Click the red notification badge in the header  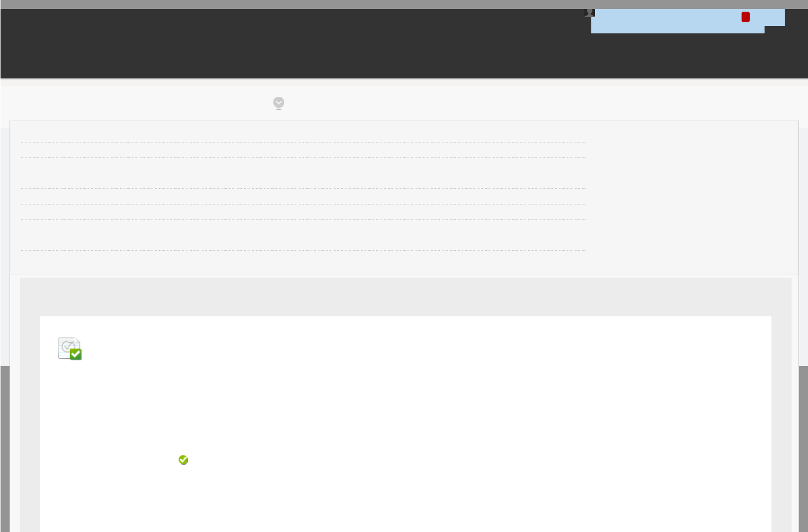[x=745, y=17]
